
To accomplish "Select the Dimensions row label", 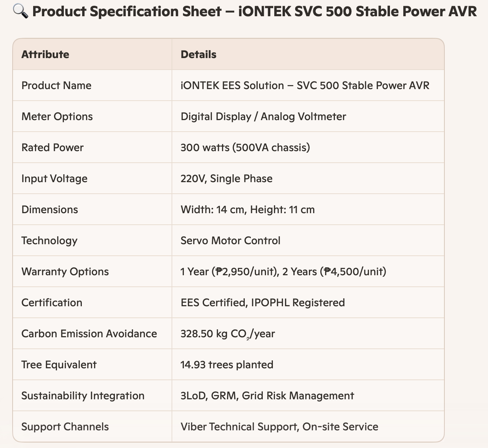I will coord(50,210).
